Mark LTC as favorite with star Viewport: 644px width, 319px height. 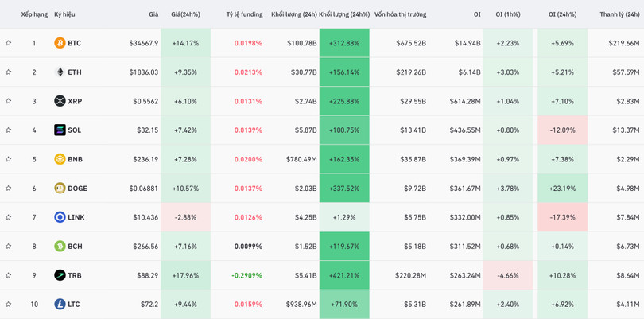pyautogui.click(x=9, y=305)
